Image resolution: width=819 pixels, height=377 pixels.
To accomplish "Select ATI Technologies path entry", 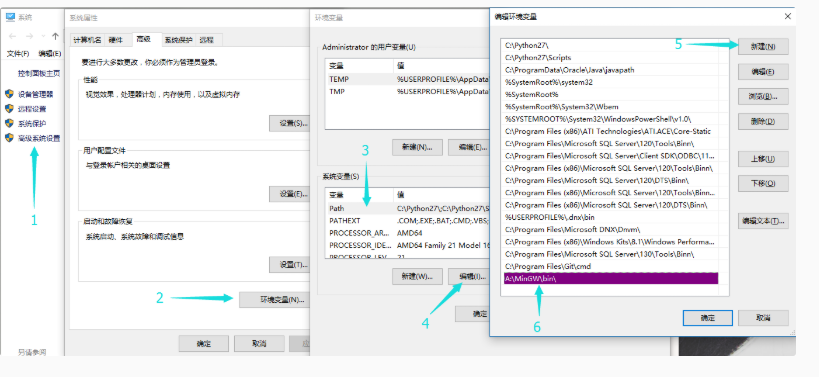I will [611, 131].
